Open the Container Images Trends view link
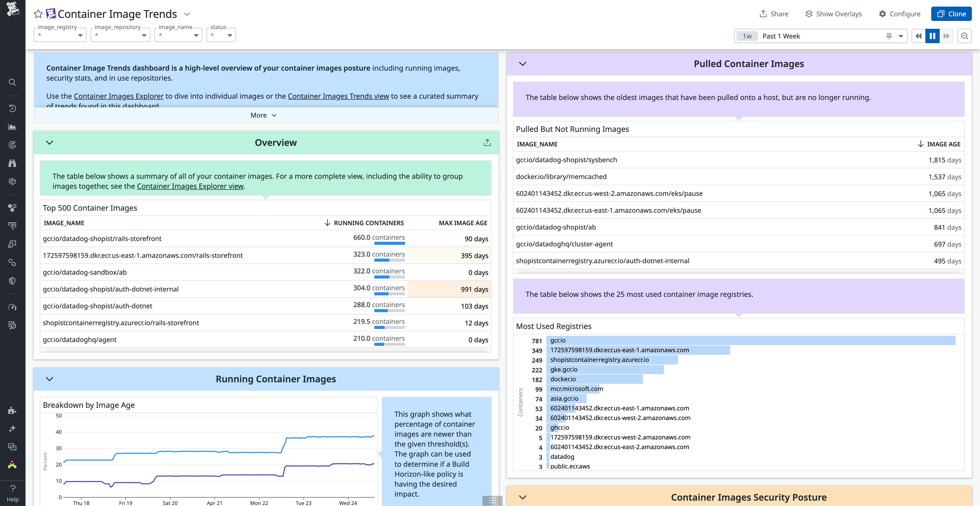Image resolution: width=980 pixels, height=506 pixels. click(x=338, y=96)
